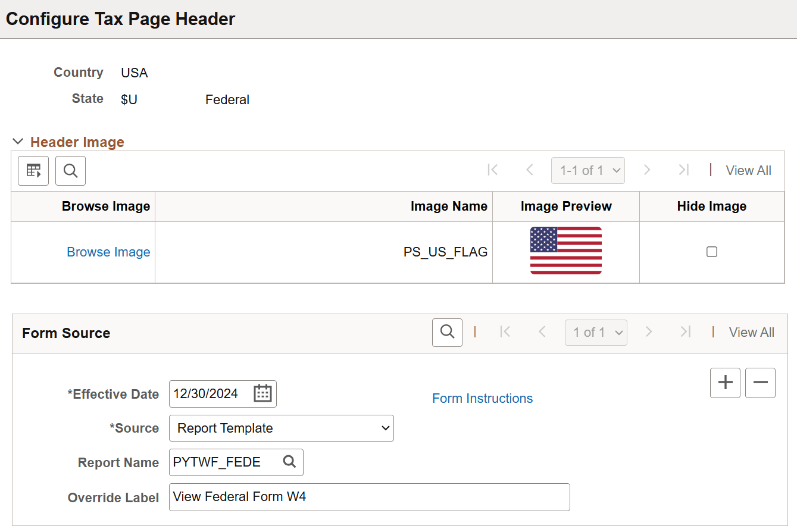
Task: Click the Report Name lookup magnifier
Action: (289, 462)
